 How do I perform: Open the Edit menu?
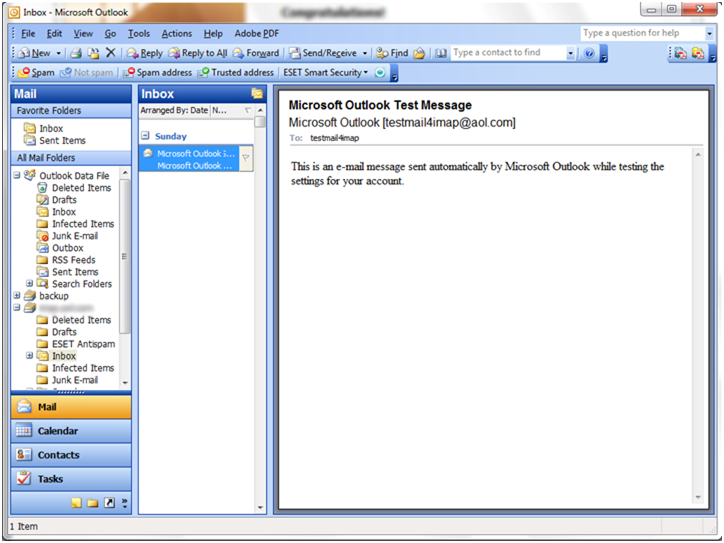pyautogui.click(x=54, y=33)
